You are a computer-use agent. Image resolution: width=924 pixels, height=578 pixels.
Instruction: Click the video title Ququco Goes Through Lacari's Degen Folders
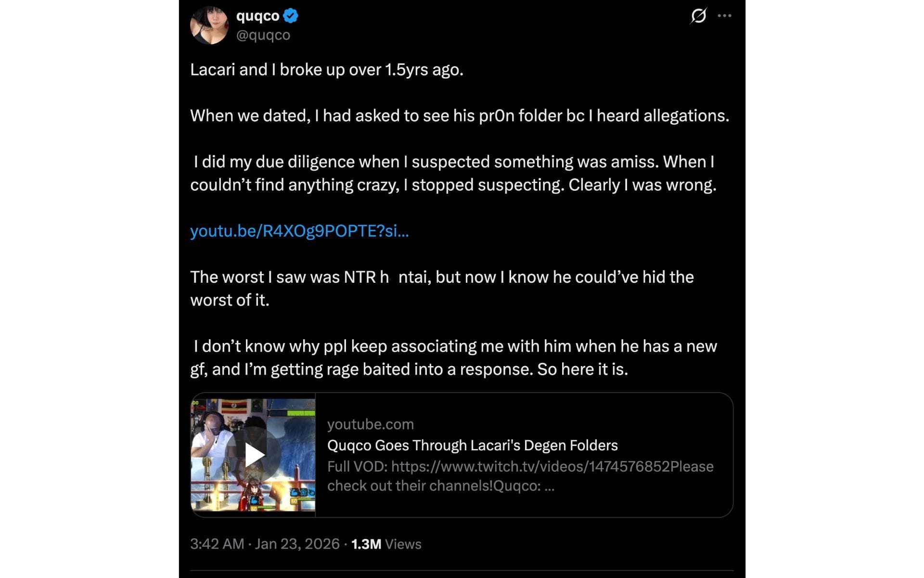click(x=472, y=446)
